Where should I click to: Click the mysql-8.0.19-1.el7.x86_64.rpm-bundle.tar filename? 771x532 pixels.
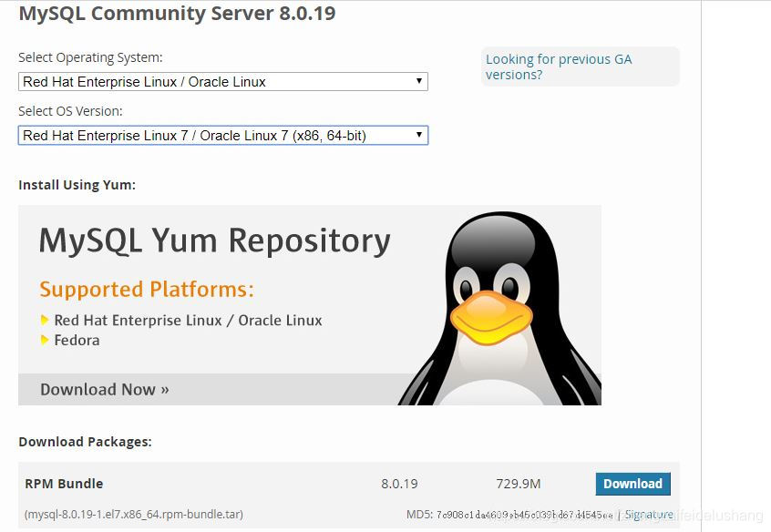click(x=134, y=515)
